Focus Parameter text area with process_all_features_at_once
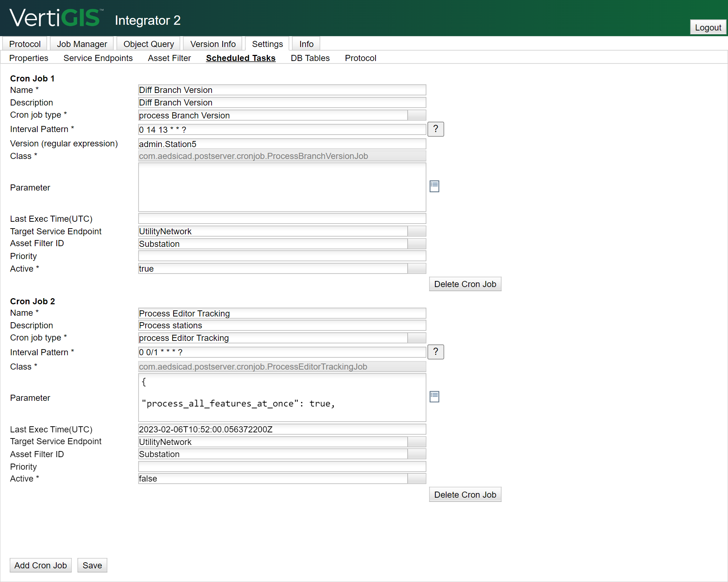 click(282, 398)
